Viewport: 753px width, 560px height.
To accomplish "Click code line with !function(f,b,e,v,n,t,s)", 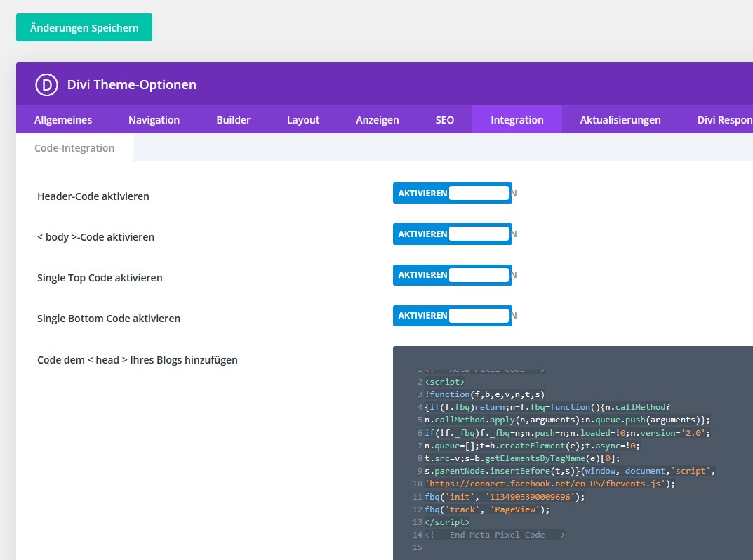I will 484,394.
